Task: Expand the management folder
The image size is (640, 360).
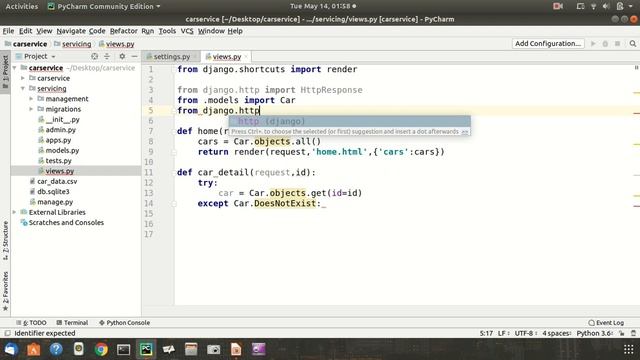Action: pos(31,99)
